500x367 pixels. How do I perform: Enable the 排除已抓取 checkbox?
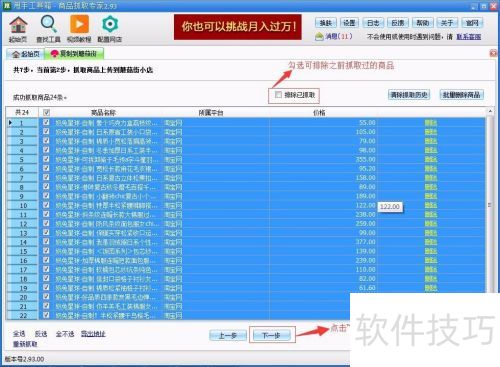coord(278,95)
